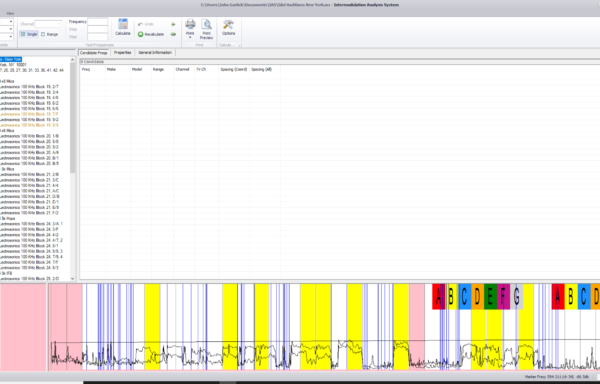Select the Candidate Freqs tab
The height and width of the screenshot is (384, 600).
(94, 53)
